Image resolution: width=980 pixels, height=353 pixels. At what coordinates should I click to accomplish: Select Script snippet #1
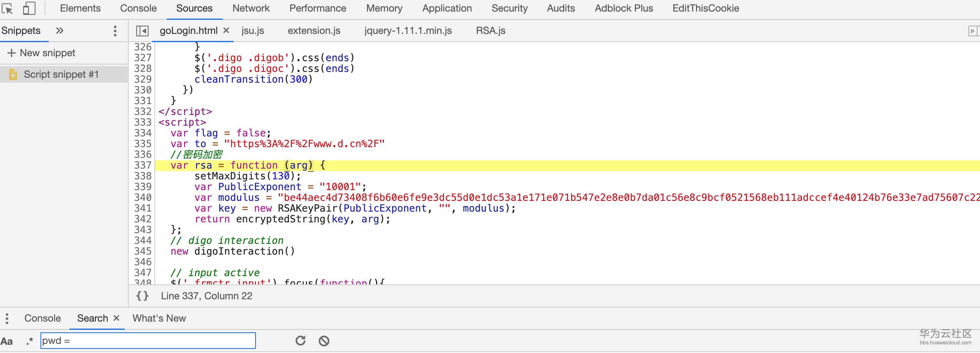point(61,74)
